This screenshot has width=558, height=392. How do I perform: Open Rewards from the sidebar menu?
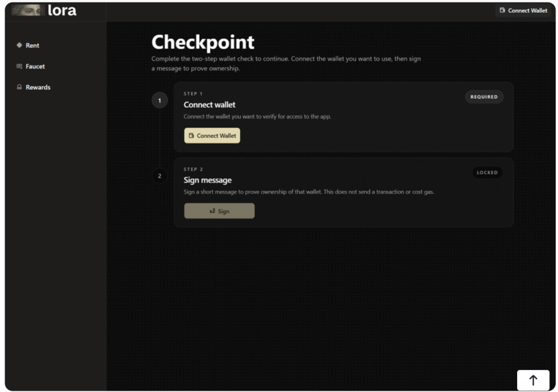pyautogui.click(x=38, y=87)
